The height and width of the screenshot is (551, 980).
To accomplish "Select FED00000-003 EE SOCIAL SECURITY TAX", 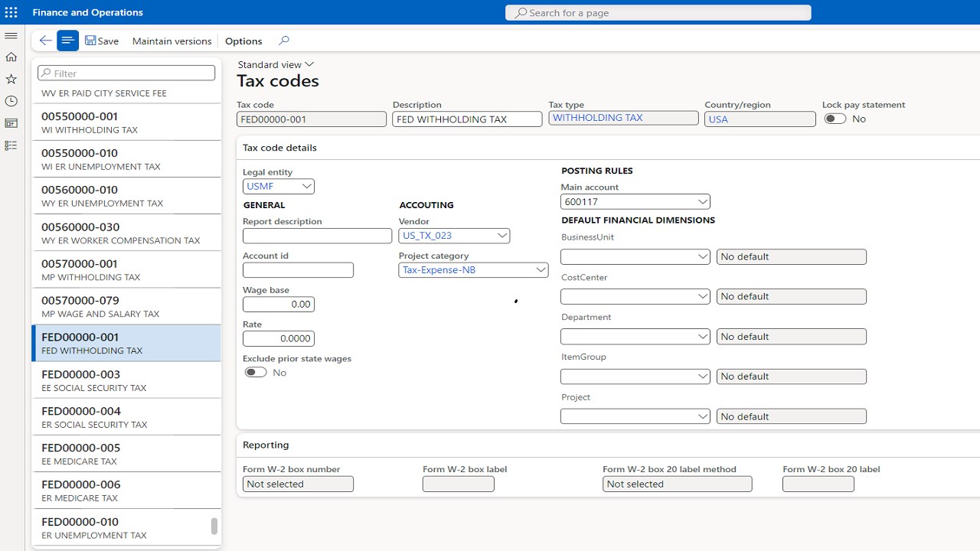I will point(126,380).
